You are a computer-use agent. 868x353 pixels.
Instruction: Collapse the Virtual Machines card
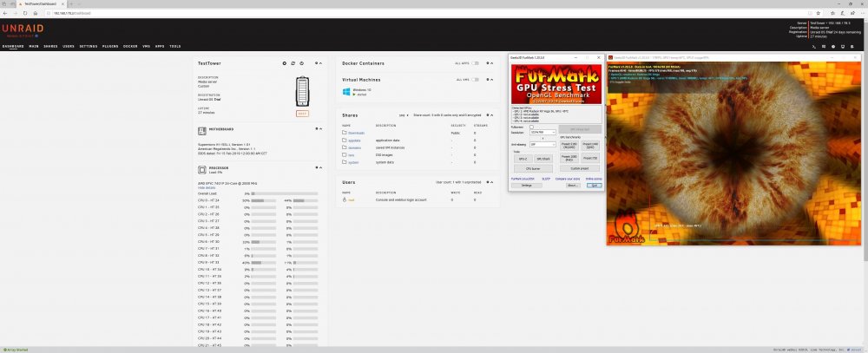491,80
